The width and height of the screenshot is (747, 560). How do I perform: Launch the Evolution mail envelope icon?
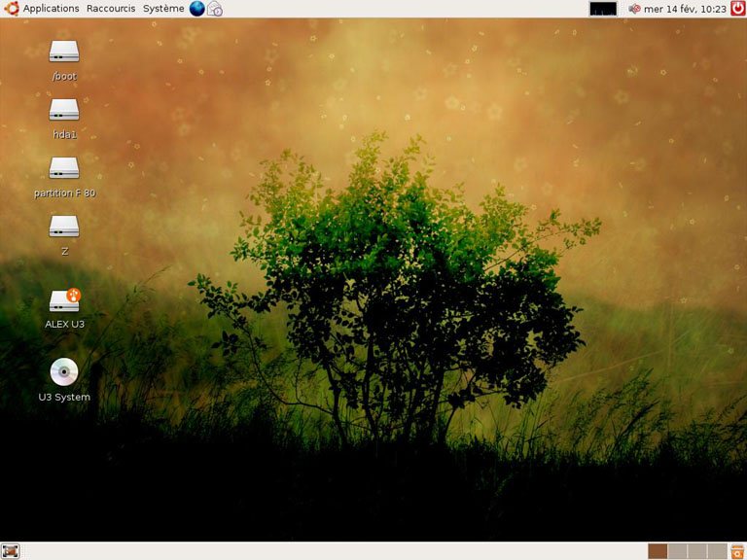pos(215,9)
